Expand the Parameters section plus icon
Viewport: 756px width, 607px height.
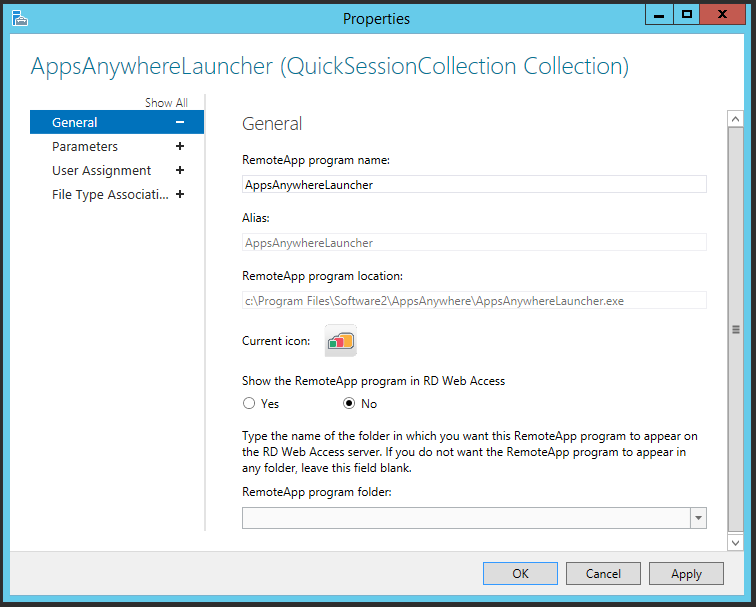(x=180, y=146)
